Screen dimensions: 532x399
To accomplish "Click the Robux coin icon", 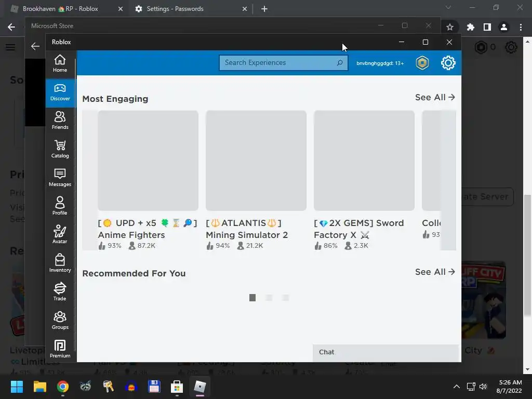I will point(422,63).
